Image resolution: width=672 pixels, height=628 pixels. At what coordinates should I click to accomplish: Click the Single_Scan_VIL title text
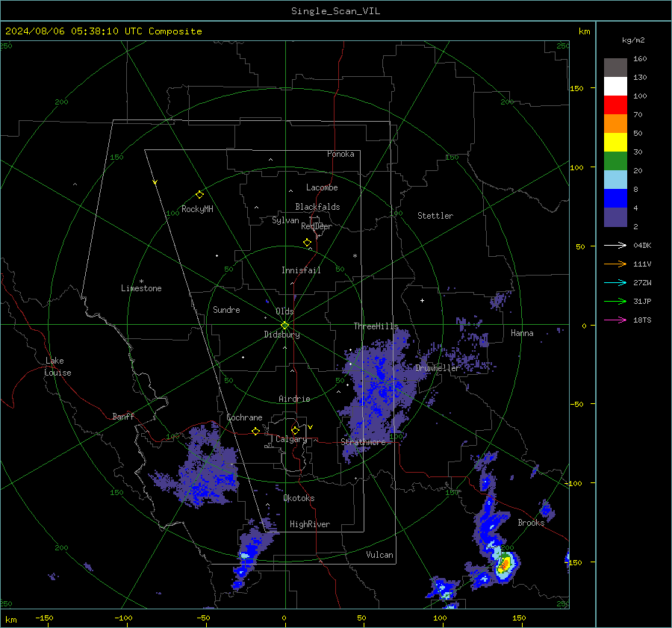335,11
